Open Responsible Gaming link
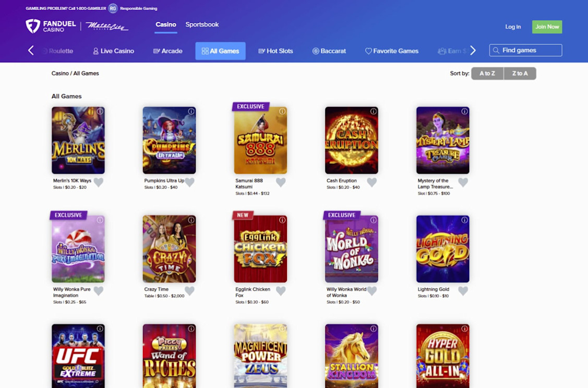 click(x=138, y=8)
